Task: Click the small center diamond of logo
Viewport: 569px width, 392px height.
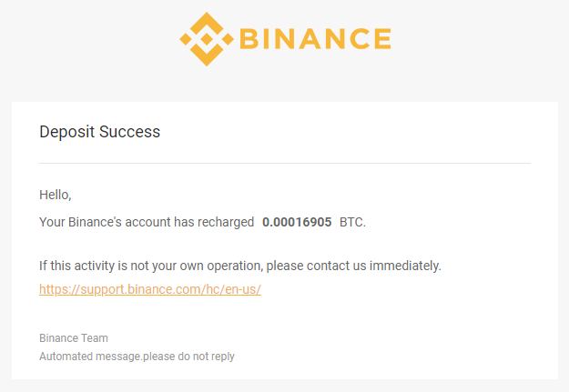Action: 207,39
